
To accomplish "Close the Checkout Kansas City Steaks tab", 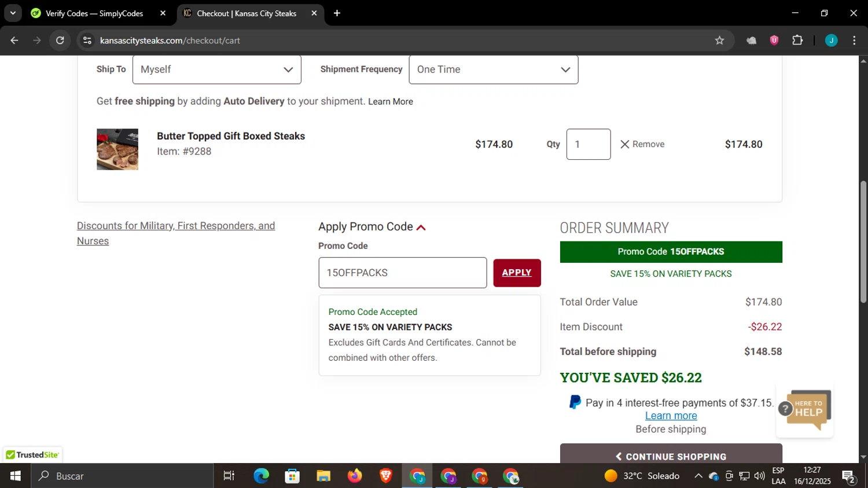I will [314, 13].
